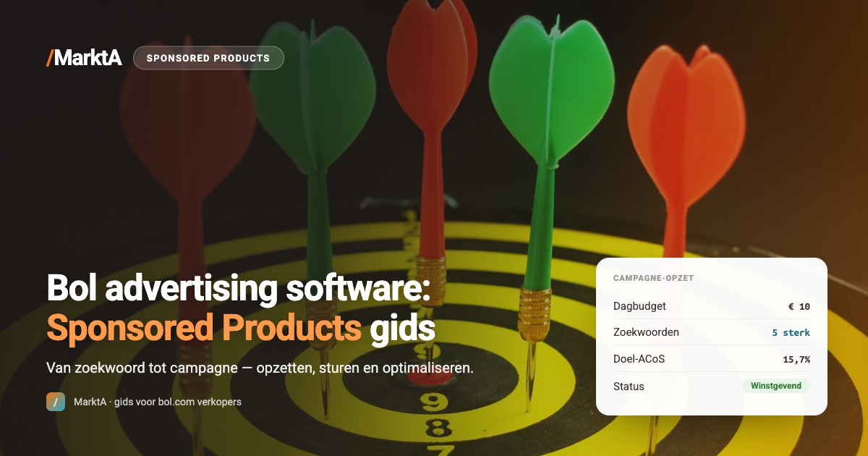Image resolution: width=868 pixels, height=456 pixels.
Task: Click the CAMPAGNE-OPZET card header
Action: pyautogui.click(x=653, y=278)
